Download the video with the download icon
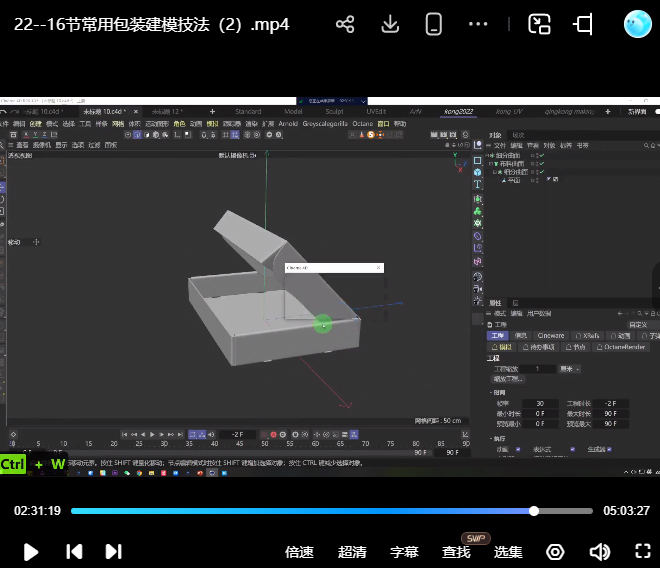Viewport: 660px width, 568px height. click(x=391, y=24)
